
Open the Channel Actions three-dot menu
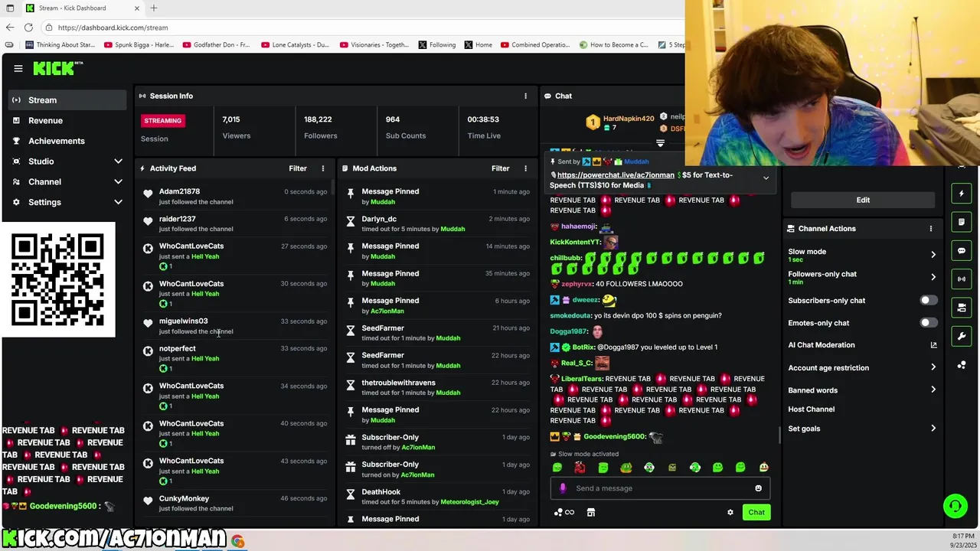tap(931, 229)
